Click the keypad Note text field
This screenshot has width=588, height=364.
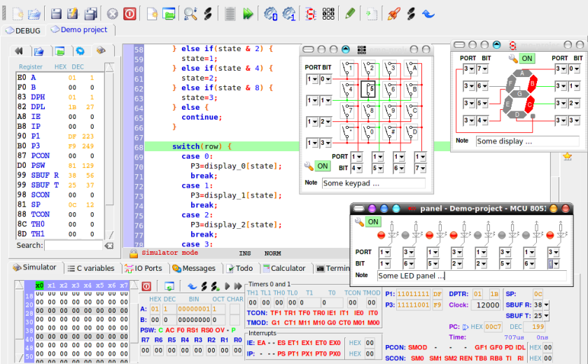373,183
